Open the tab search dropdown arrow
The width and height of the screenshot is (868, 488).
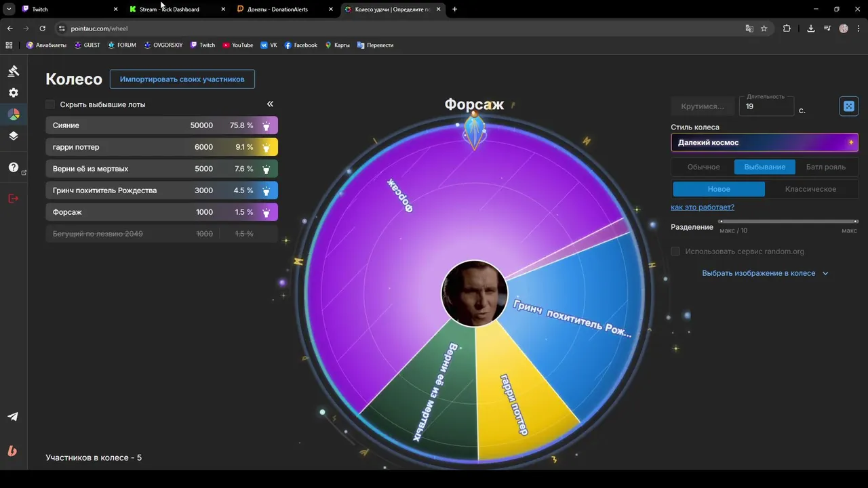point(9,9)
